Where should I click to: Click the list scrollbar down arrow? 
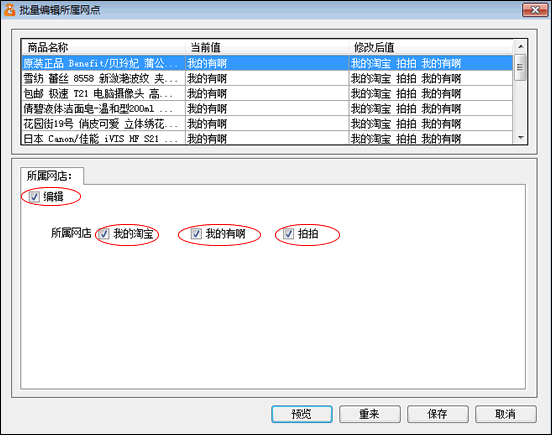click(521, 137)
